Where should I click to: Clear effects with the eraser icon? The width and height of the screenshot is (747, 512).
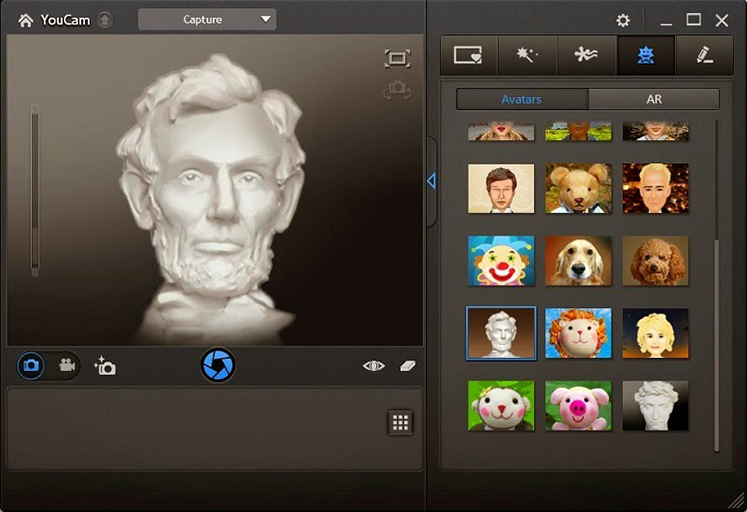coord(408,366)
